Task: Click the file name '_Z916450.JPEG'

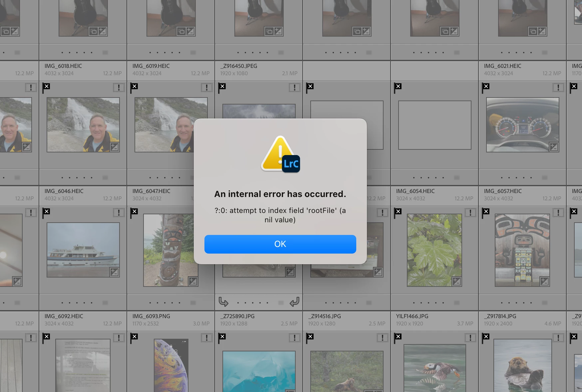Action: click(238, 66)
